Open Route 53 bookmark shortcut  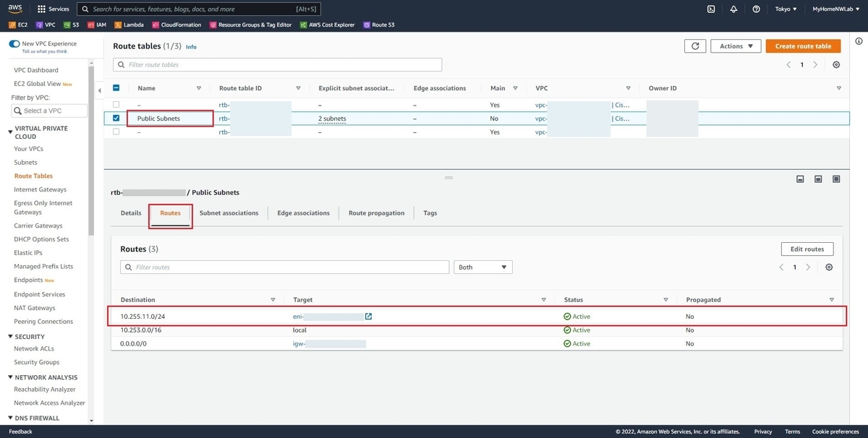pos(379,25)
